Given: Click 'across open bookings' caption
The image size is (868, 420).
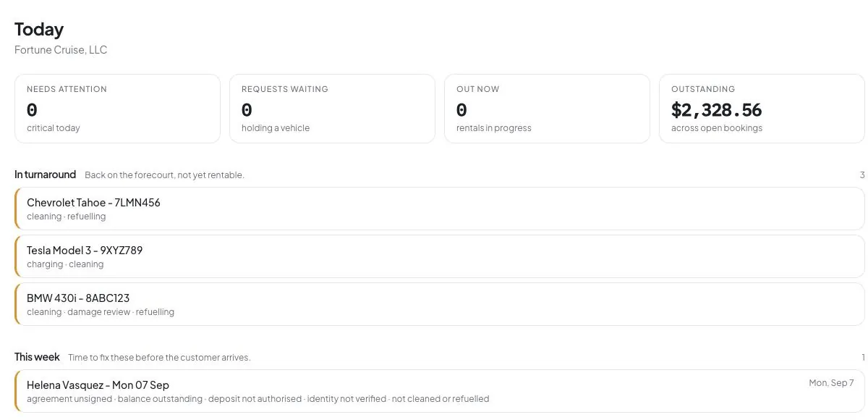Looking at the screenshot, I should (717, 128).
